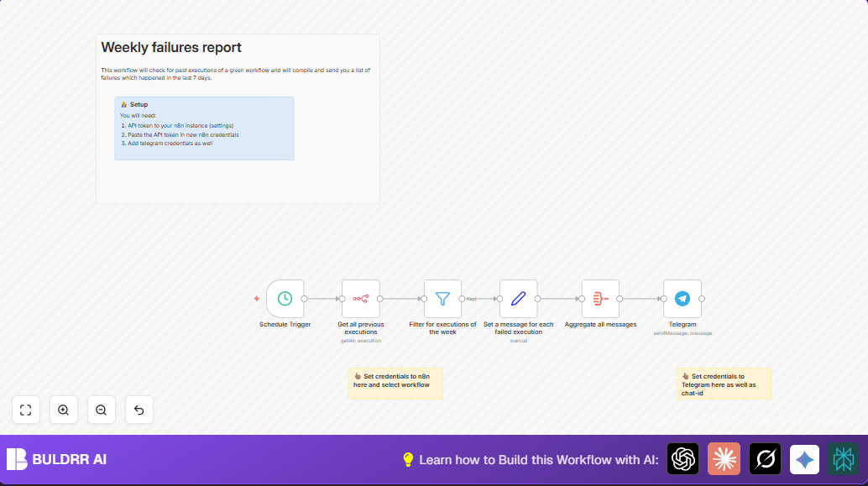Viewport: 868px width, 486px height.
Task: Select the Set a message node pencil icon
Action: click(518, 298)
